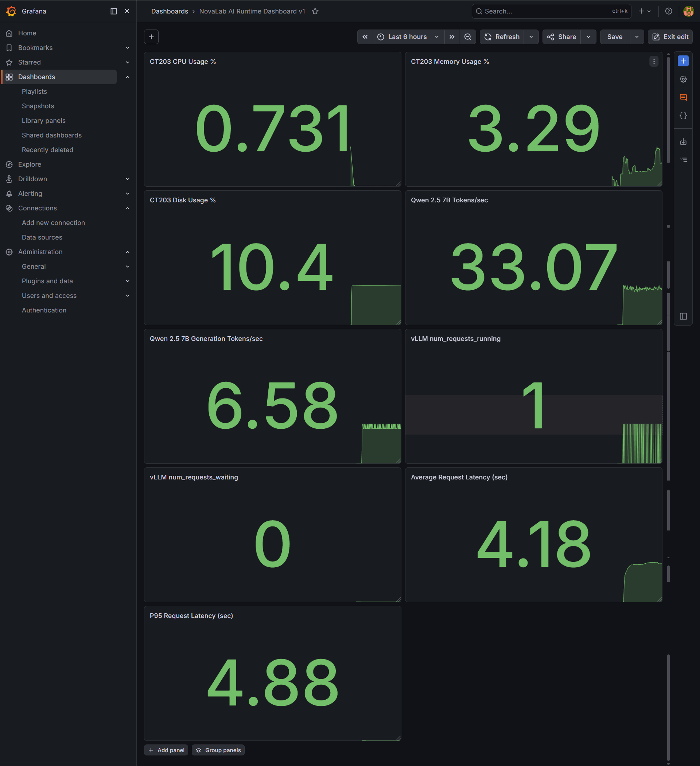Open Recently deleted
Viewport: 700px width, 766px height.
(47, 150)
